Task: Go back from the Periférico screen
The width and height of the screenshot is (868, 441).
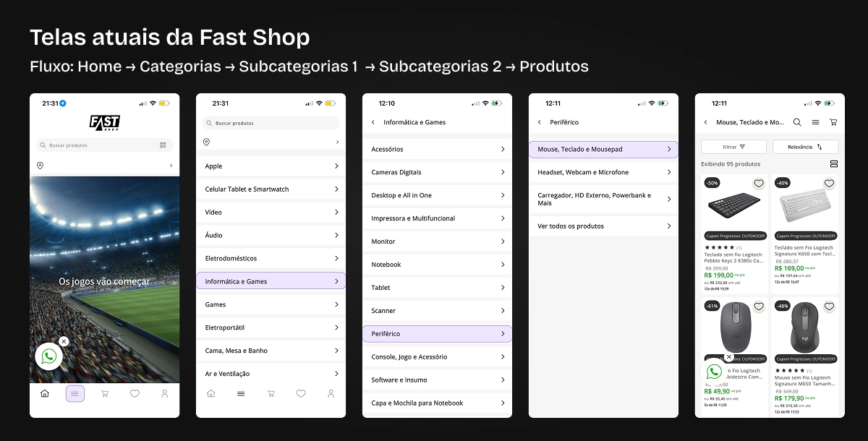Action: tap(540, 122)
